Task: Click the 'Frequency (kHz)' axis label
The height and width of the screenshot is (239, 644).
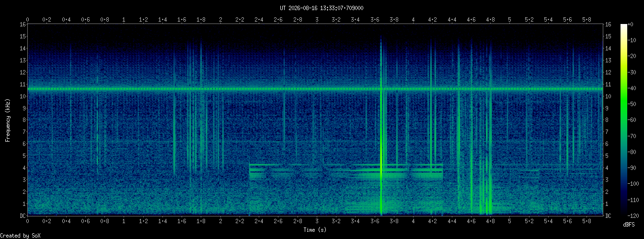Action: (8, 119)
